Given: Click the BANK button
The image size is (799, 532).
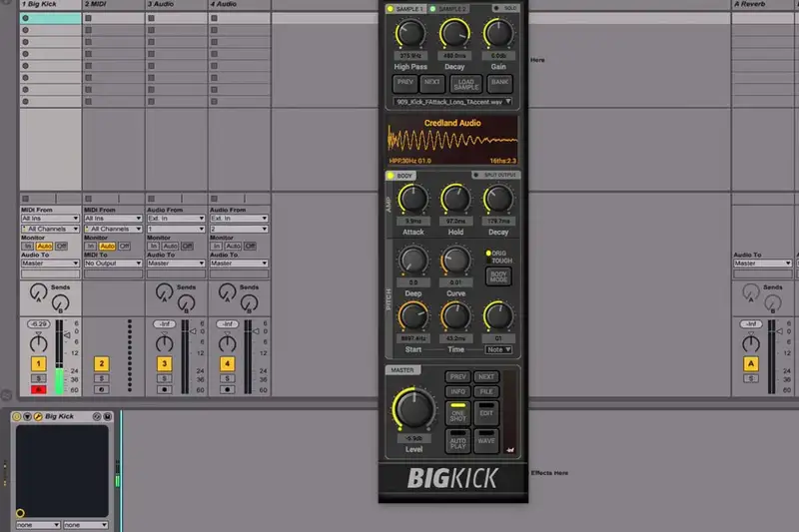Looking at the screenshot, I should pos(500,83).
